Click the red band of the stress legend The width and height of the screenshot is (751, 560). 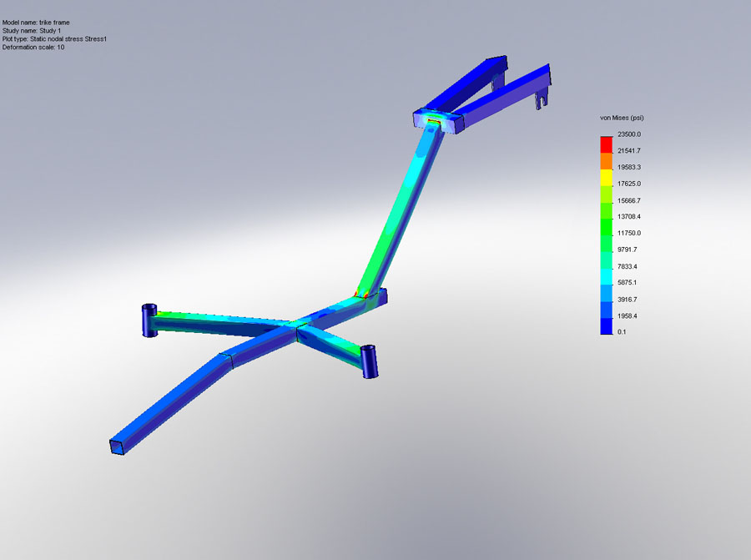click(x=607, y=144)
